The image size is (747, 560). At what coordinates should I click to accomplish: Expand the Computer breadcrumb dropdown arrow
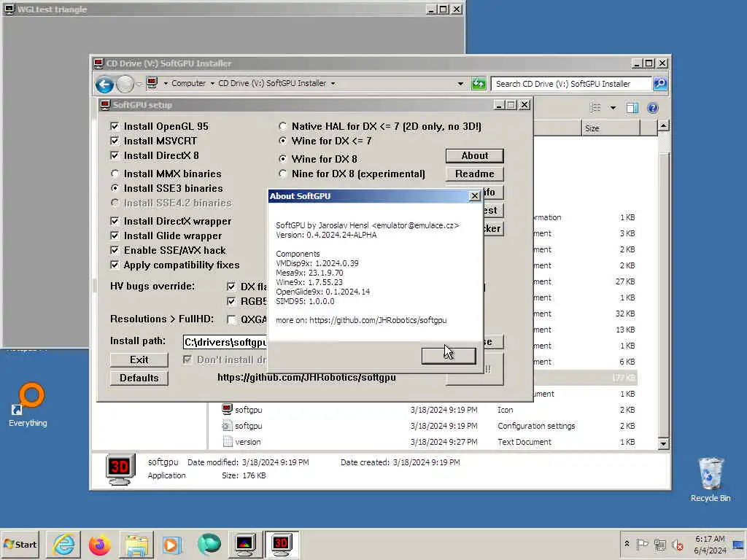[x=212, y=84]
